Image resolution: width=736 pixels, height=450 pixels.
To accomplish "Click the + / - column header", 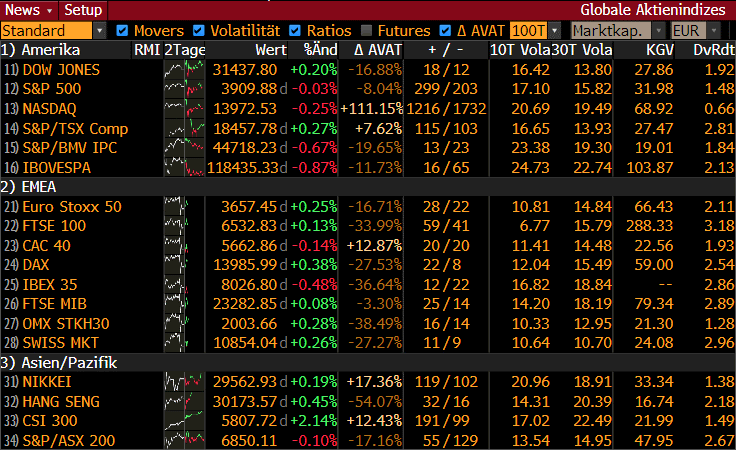I will [x=446, y=50].
